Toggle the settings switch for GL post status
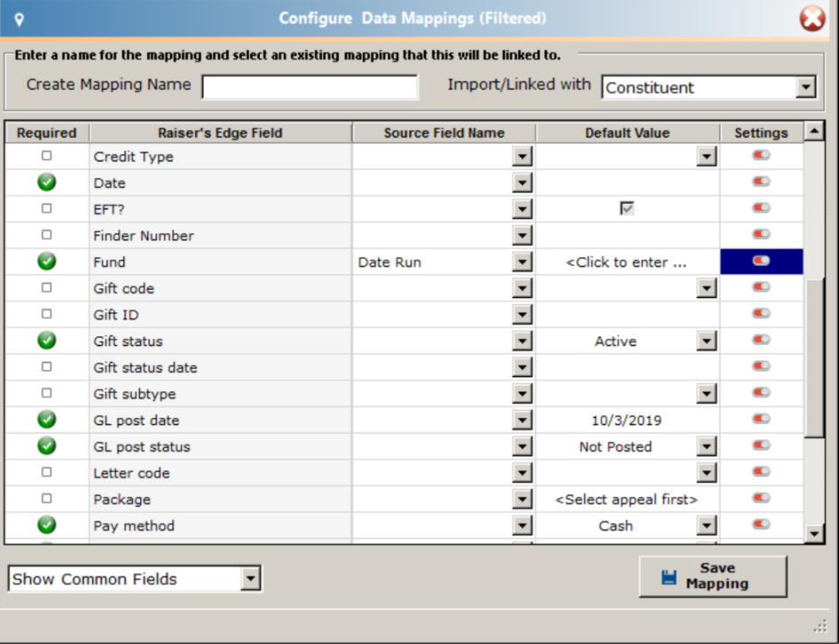839x644 pixels. [762, 445]
